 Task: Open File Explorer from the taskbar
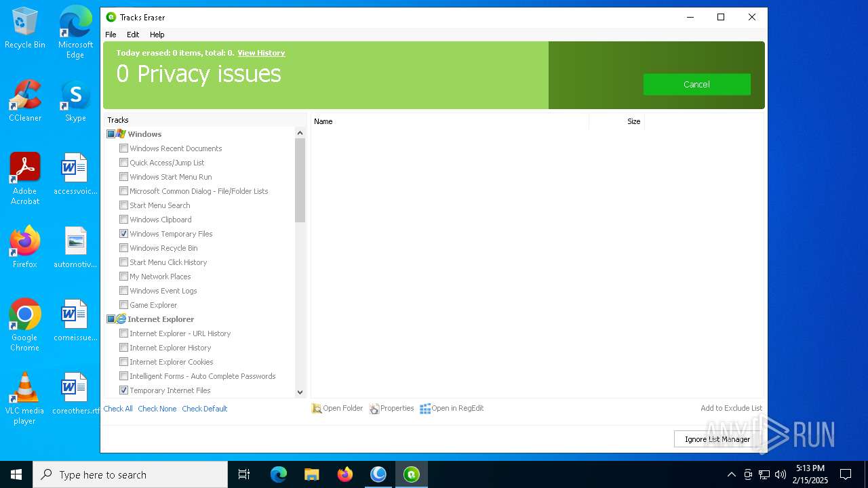click(x=312, y=474)
